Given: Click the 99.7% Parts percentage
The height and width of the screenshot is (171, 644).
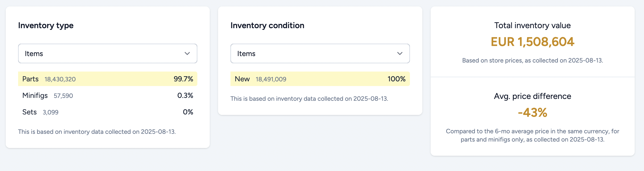Looking at the screenshot, I should point(183,79).
